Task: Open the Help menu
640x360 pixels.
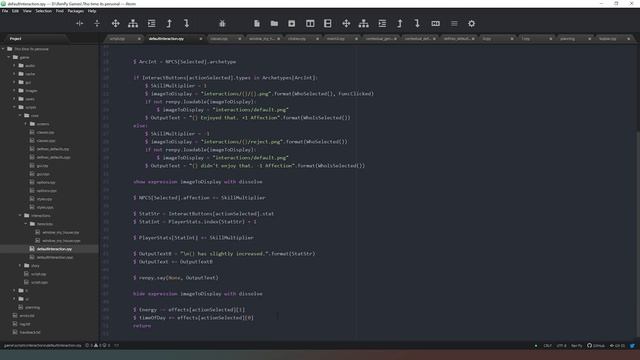Action: (x=92, y=11)
